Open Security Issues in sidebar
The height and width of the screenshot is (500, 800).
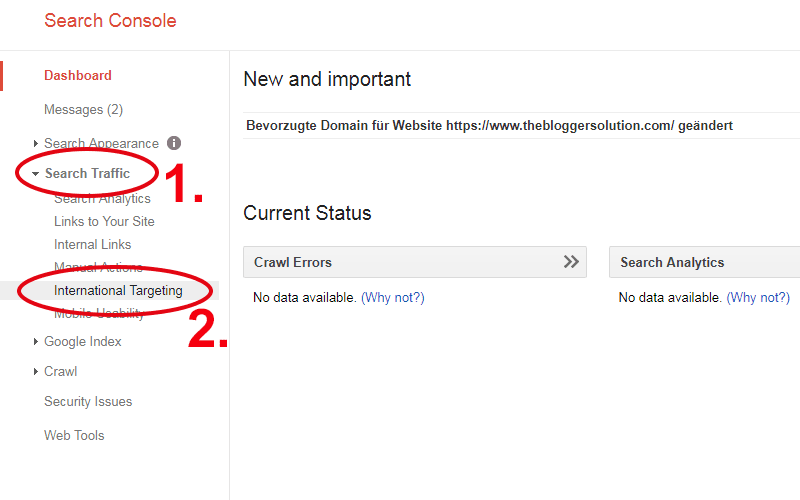coord(88,402)
